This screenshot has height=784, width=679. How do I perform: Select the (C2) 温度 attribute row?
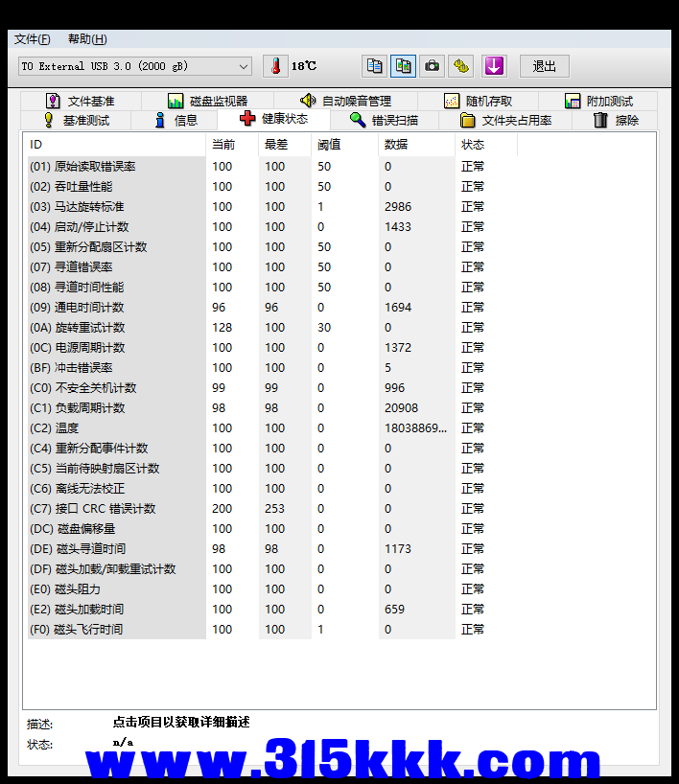pos(115,428)
